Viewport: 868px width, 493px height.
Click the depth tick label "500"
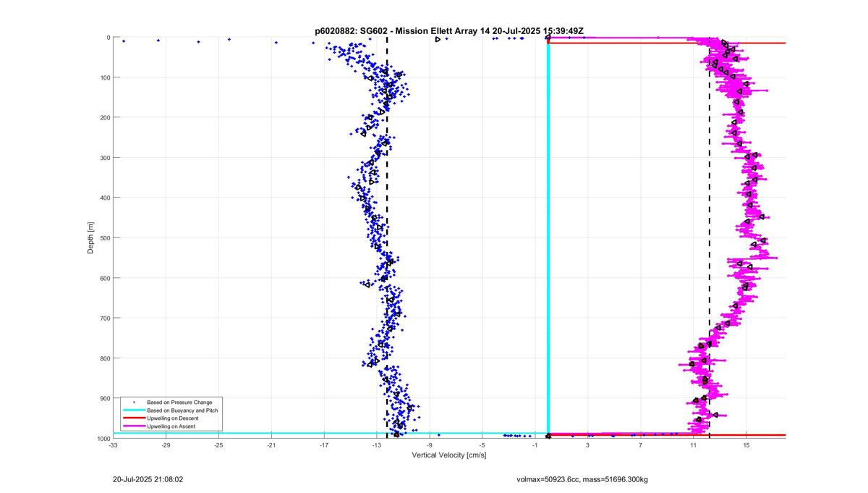(x=106, y=238)
